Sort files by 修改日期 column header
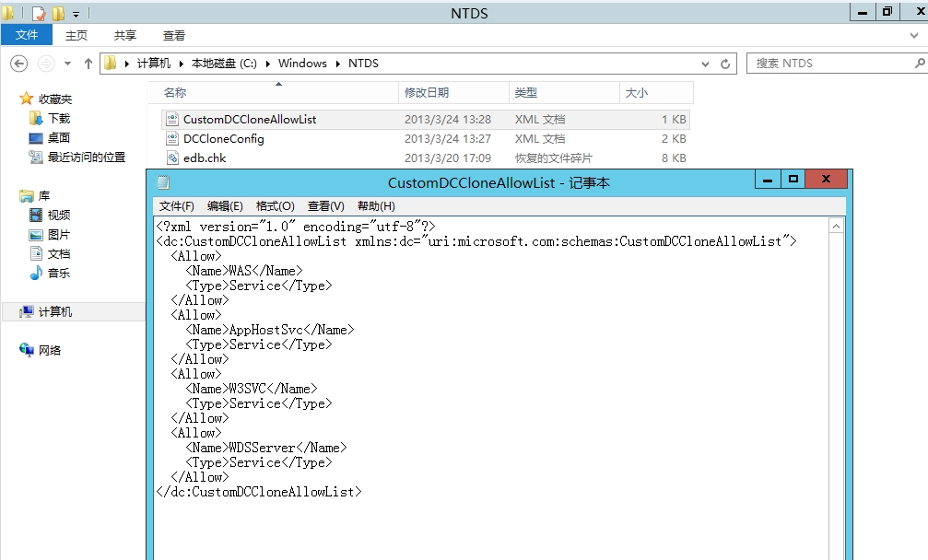 click(427, 93)
